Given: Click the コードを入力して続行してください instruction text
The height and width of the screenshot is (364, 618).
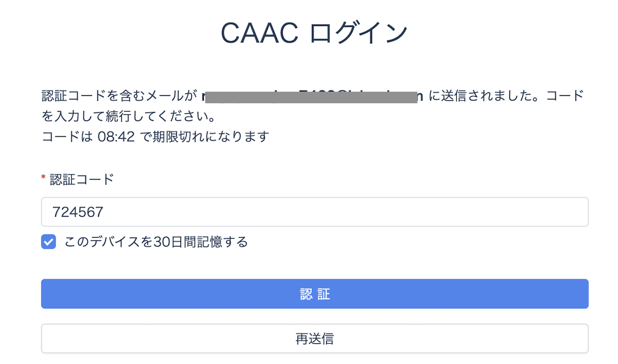Looking at the screenshot, I should pyautogui.click(x=129, y=116).
